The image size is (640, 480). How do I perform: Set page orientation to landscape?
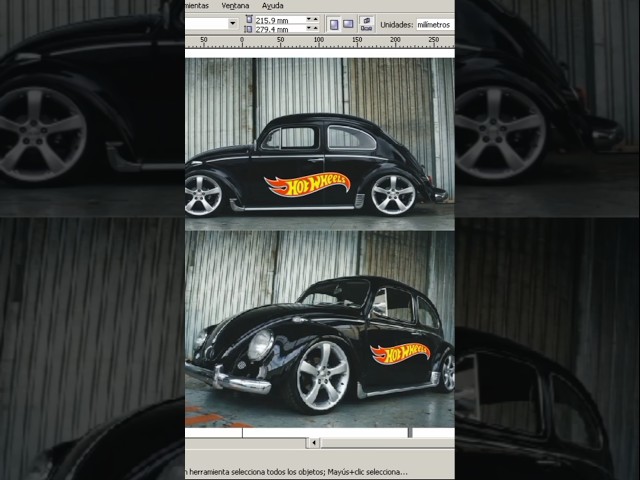point(348,24)
